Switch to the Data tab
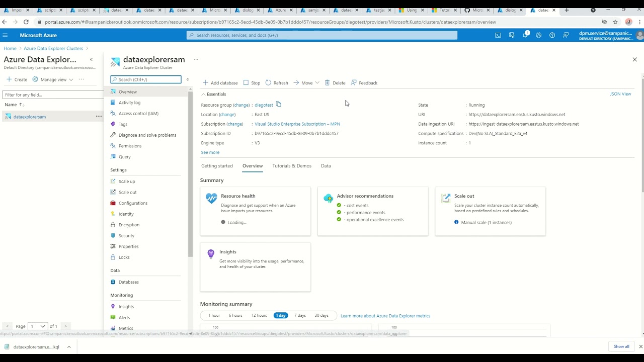 [326, 166]
